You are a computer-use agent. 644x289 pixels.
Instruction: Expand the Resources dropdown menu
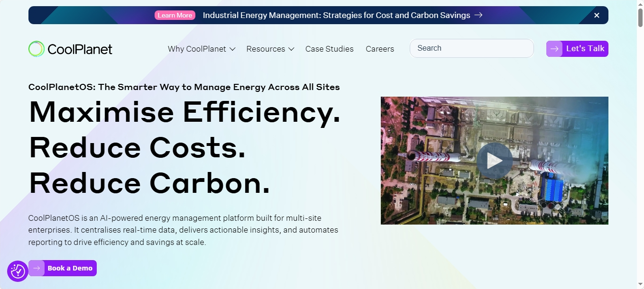click(x=270, y=49)
